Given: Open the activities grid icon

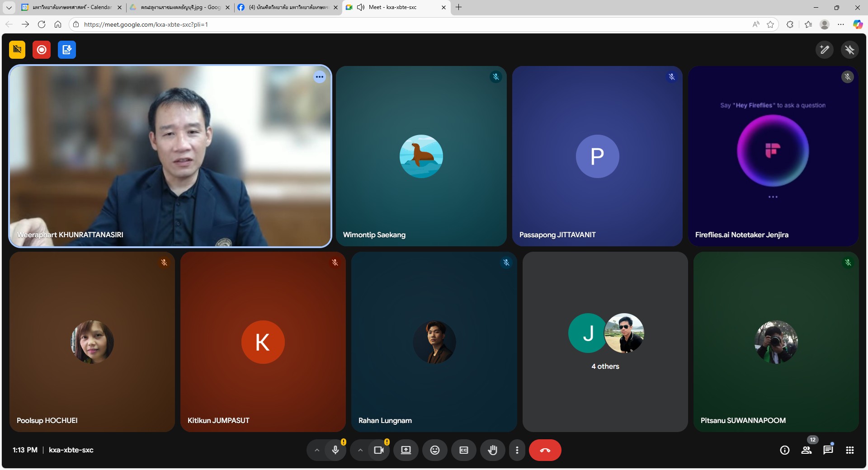Looking at the screenshot, I should tap(850, 450).
